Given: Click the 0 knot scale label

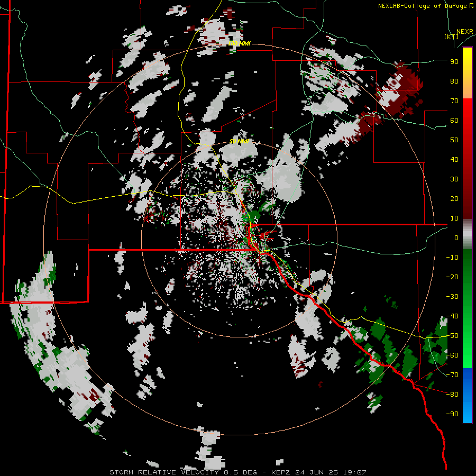Looking at the screenshot, I should [x=456, y=238].
